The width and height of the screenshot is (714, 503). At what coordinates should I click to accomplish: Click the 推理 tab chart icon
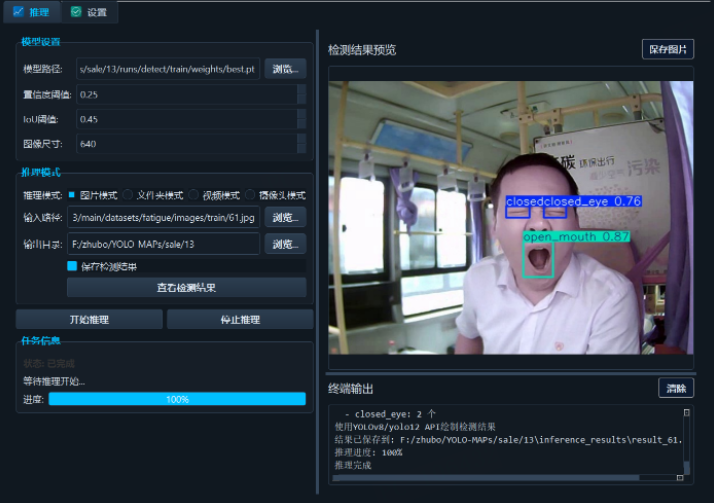pyautogui.click(x=18, y=12)
